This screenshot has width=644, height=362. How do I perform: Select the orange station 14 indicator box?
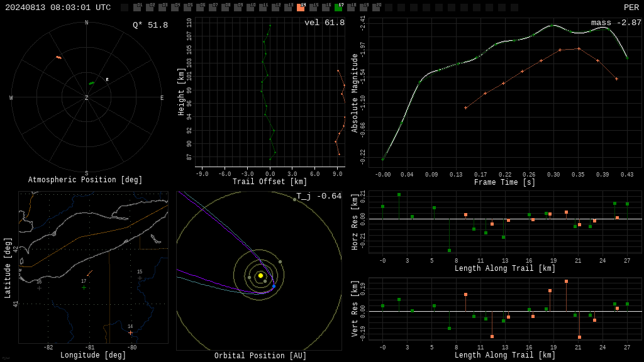[301, 7]
